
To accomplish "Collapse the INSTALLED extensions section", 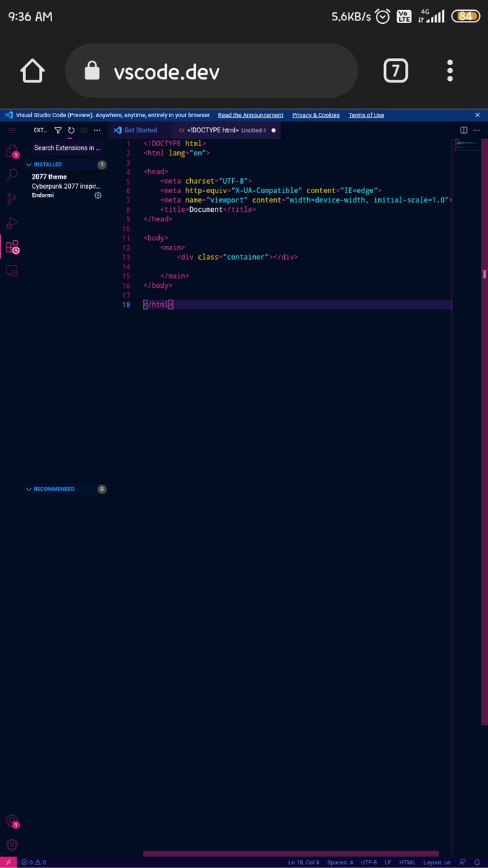I will tap(66, 164).
